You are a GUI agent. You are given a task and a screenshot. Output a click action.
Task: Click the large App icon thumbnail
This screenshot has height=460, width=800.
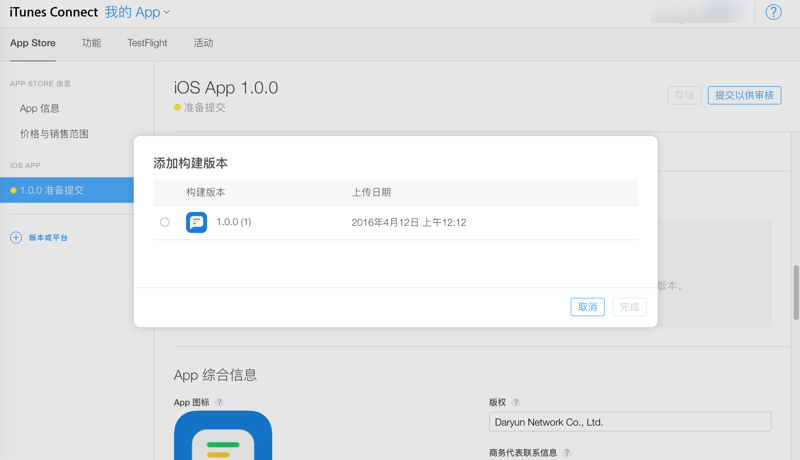tap(223, 436)
